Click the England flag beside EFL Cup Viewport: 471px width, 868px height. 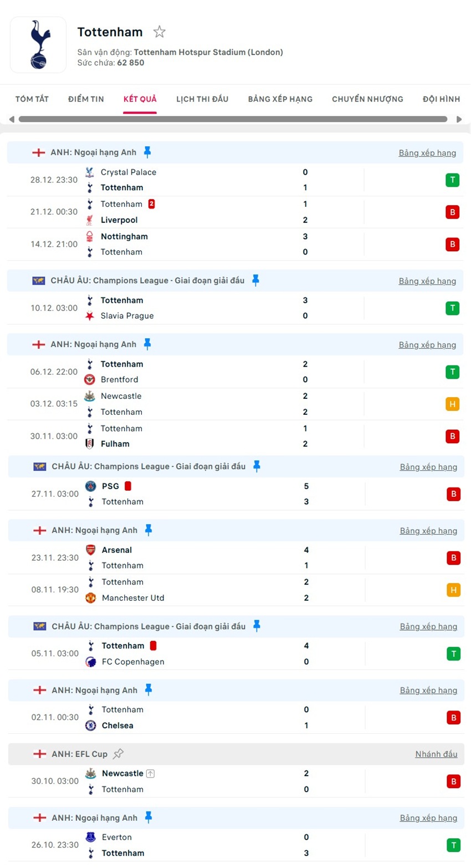[x=39, y=754]
